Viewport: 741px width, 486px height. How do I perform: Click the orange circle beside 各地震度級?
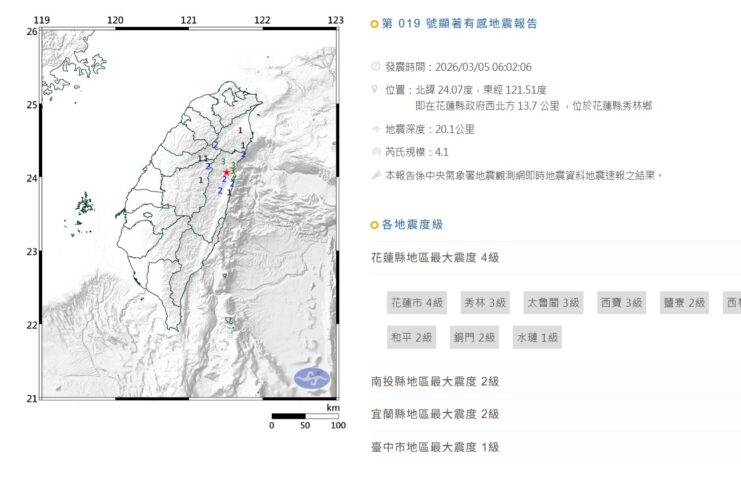(375, 223)
